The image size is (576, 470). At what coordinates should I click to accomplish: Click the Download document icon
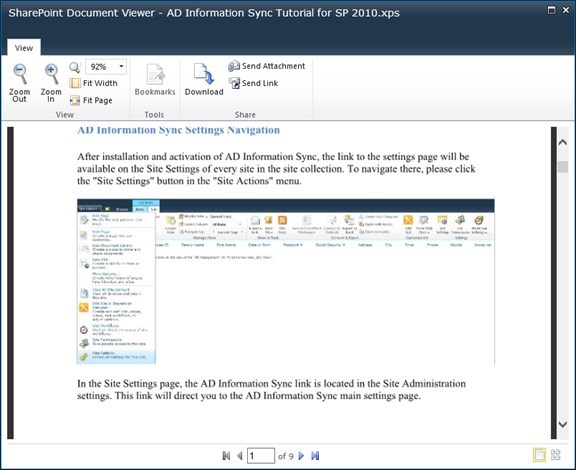(x=204, y=73)
